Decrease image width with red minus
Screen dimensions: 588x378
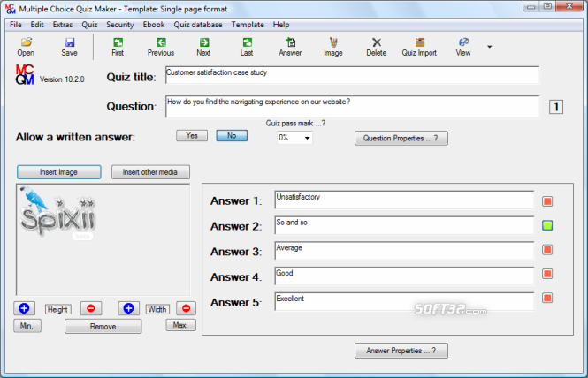(186, 308)
